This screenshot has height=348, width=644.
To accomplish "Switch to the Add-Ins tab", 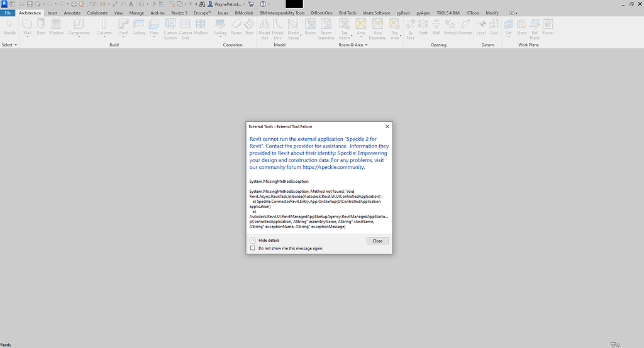I will (157, 13).
